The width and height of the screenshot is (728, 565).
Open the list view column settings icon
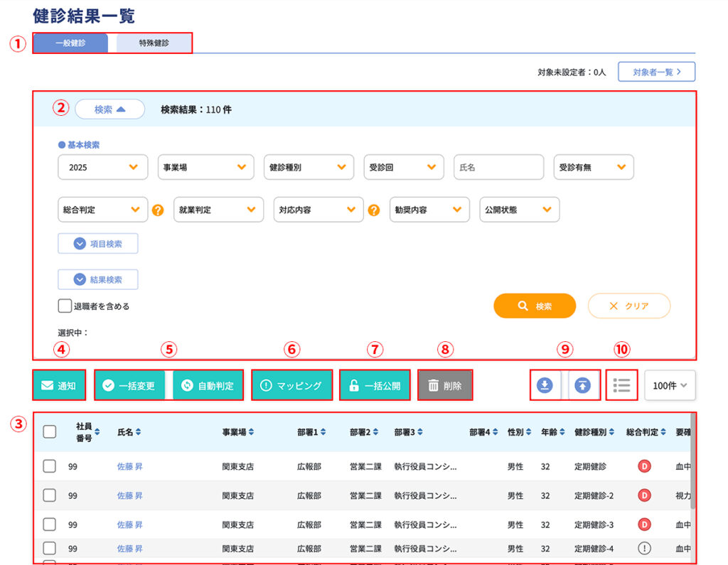click(x=622, y=385)
